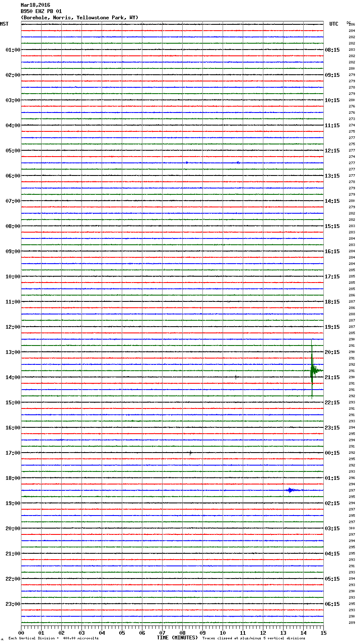Select the 05:00 MST time label
357x644 pixels.
13,151
